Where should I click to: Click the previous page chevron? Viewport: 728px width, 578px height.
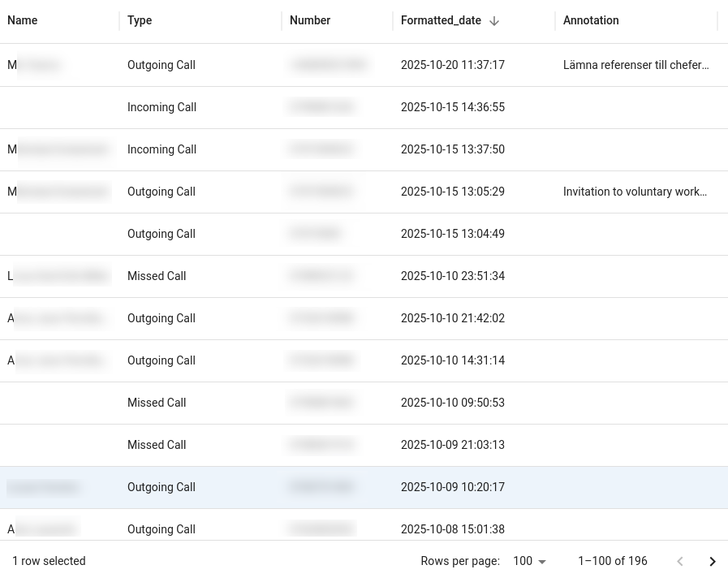680,561
